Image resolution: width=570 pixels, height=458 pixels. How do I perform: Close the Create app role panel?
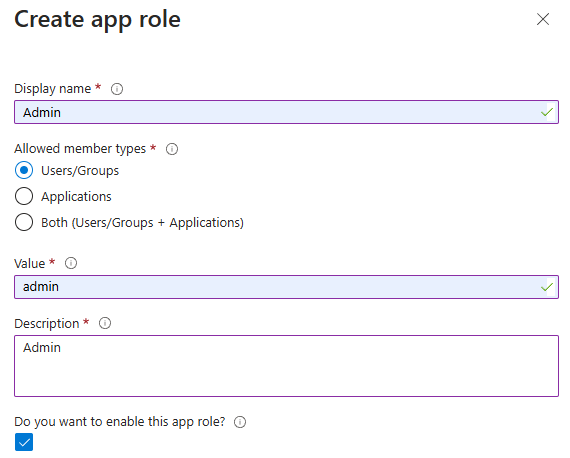click(x=543, y=19)
